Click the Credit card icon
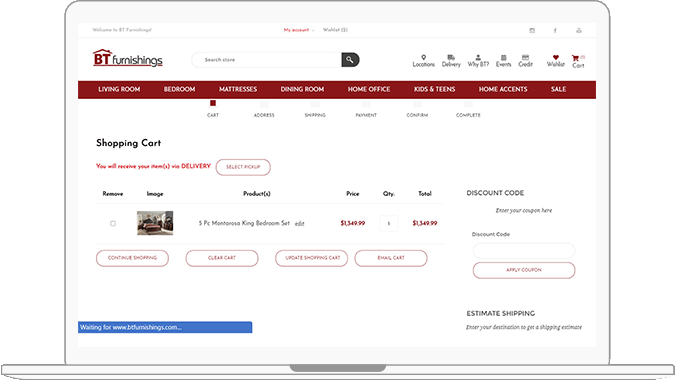Viewport: 675px width, 380px height. (x=525, y=57)
